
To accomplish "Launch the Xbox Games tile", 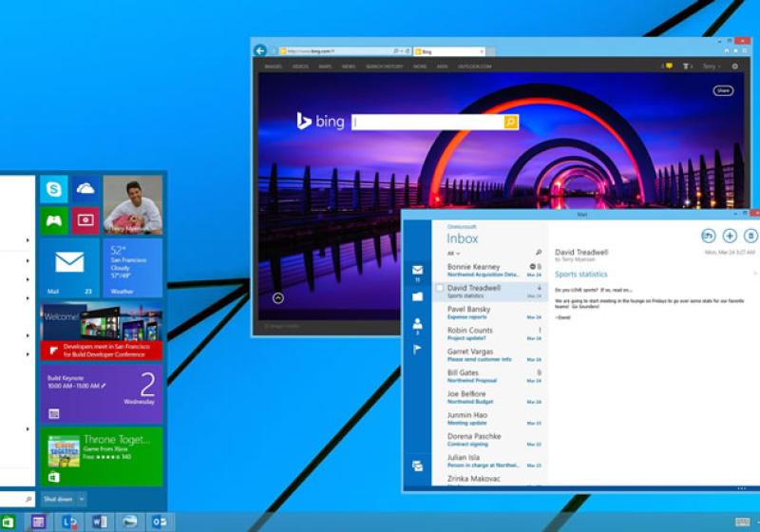I will pyautogui.click(x=54, y=220).
